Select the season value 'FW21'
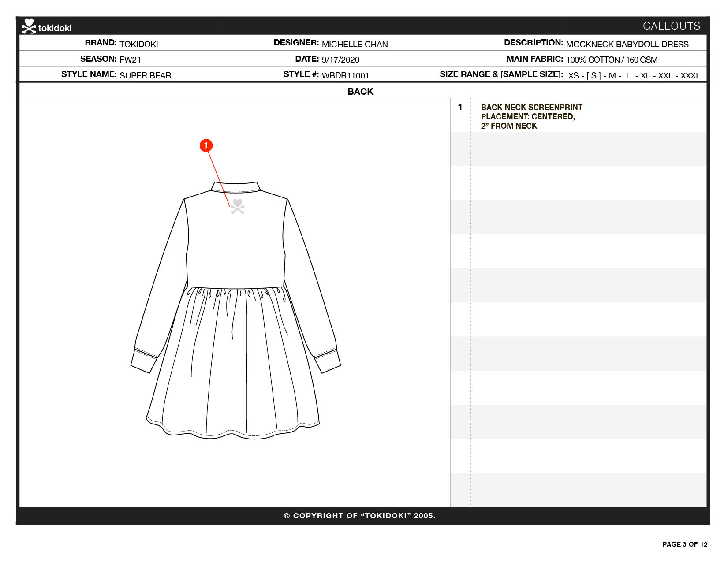The image size is (728, 562). 130,60
